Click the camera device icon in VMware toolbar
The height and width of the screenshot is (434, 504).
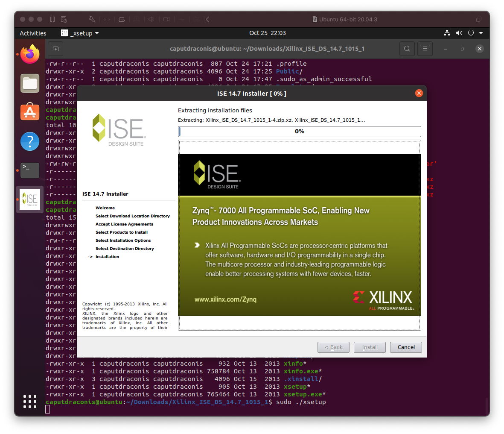coord(166,19)
